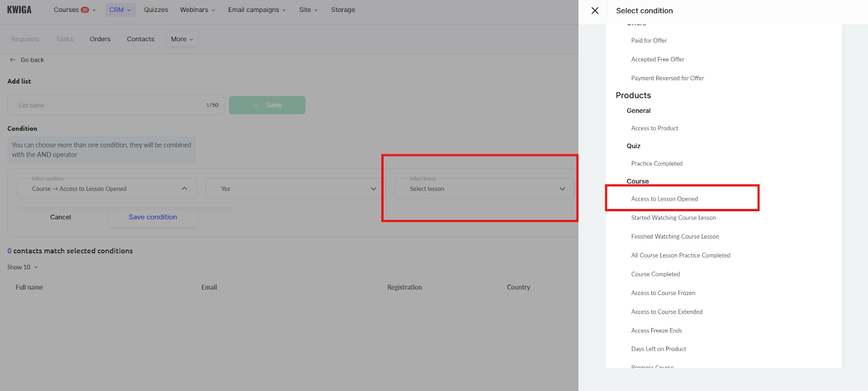Select Access to Lesson Opened condition

665,199
